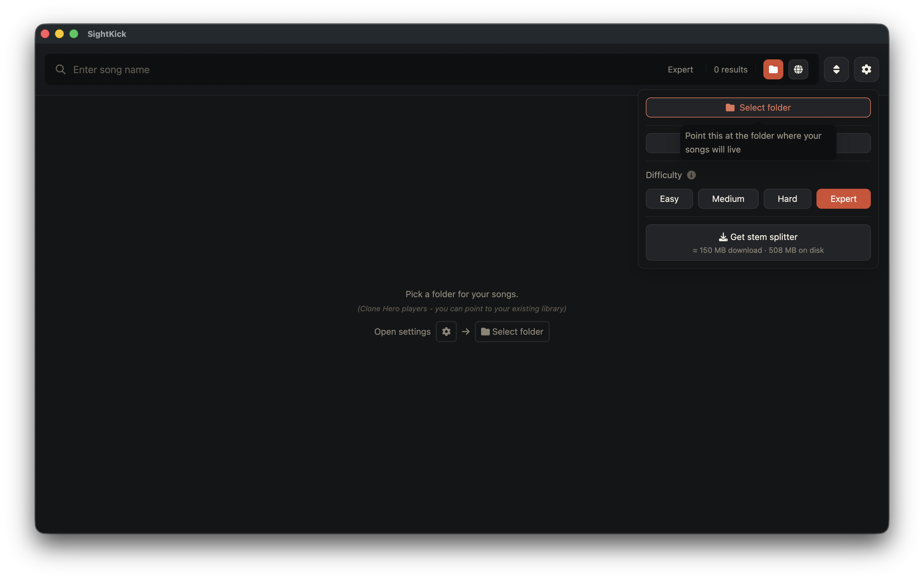The width and height of the screenshot is (924, 580).
Task: Click the Difficulty info icon
Action: [x=691, y=175]
